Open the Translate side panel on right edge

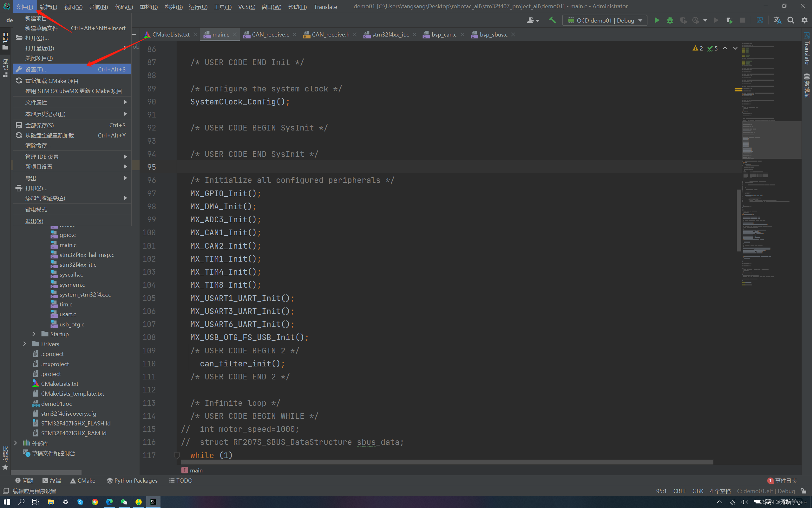point(807,48)
